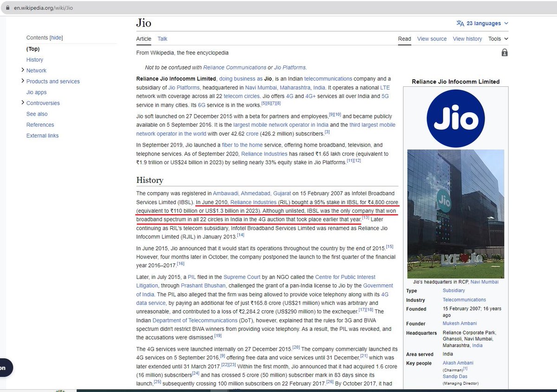Go to Jio apps in contents
This screenshot has width=557, height=392.
[37, 92]
